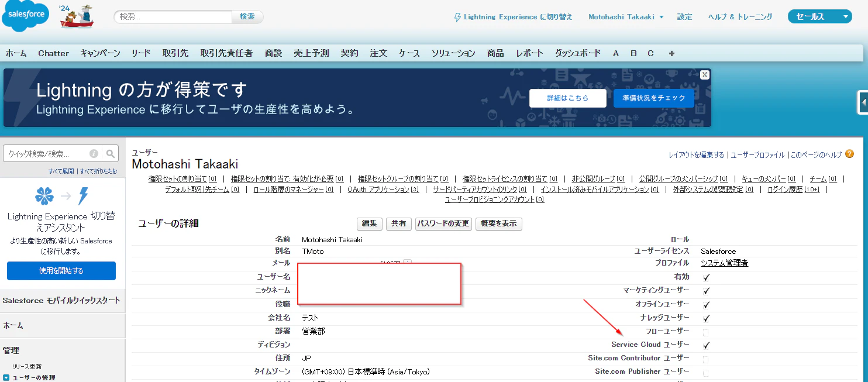Toggle the フローユーザー checkbox
The width and height of the screenshot is (868, 382).
[x=705, y=332]
